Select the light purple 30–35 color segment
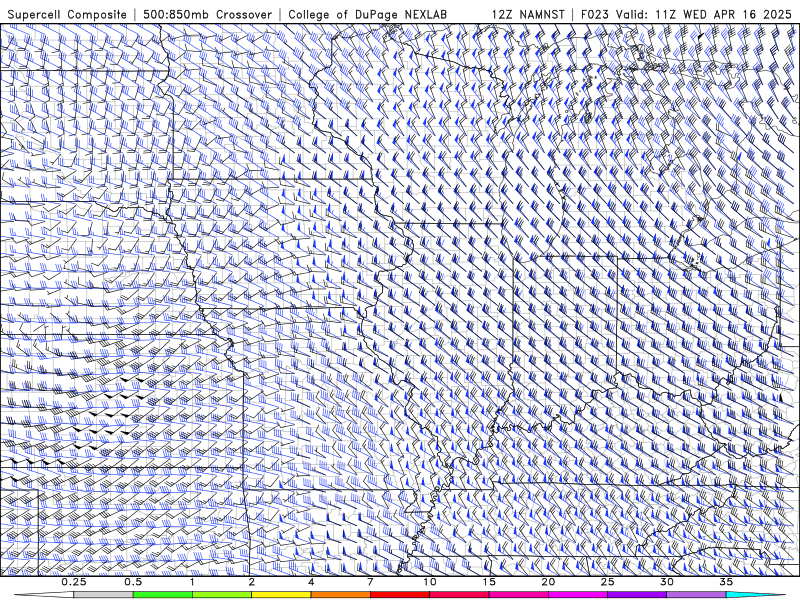 696,595
